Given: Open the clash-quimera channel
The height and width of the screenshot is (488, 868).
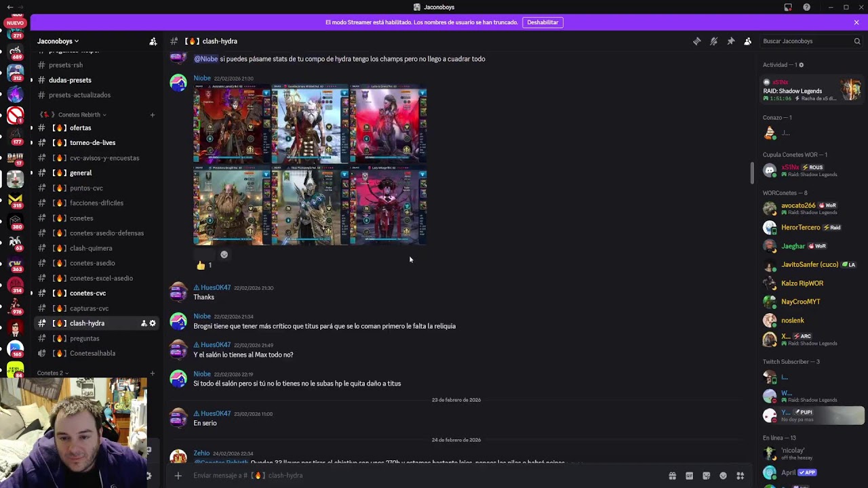Looking at the screenshot, I should coord(95,248).
